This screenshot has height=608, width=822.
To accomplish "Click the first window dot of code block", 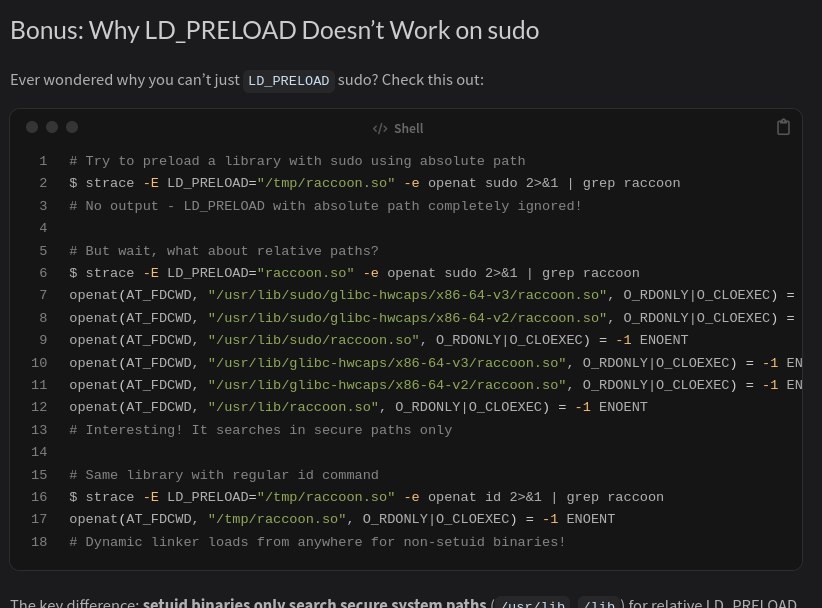I will [x=32, y=127].
